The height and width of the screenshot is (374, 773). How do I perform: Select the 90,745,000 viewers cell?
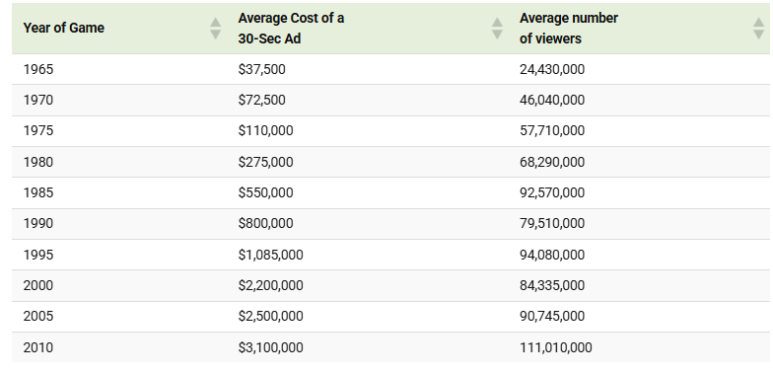point(552,316)
